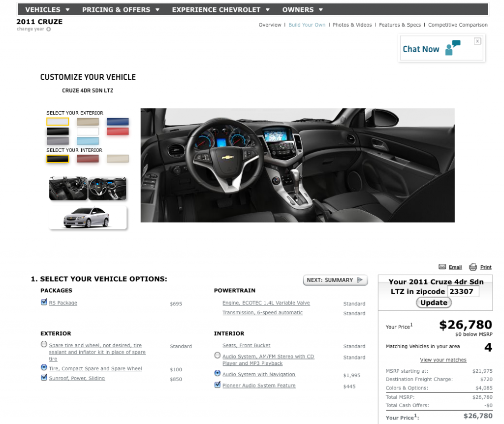Expand the Experience Chevrolet menu arrow
Viewport: 504px width, 424px height.
(267, 10)
